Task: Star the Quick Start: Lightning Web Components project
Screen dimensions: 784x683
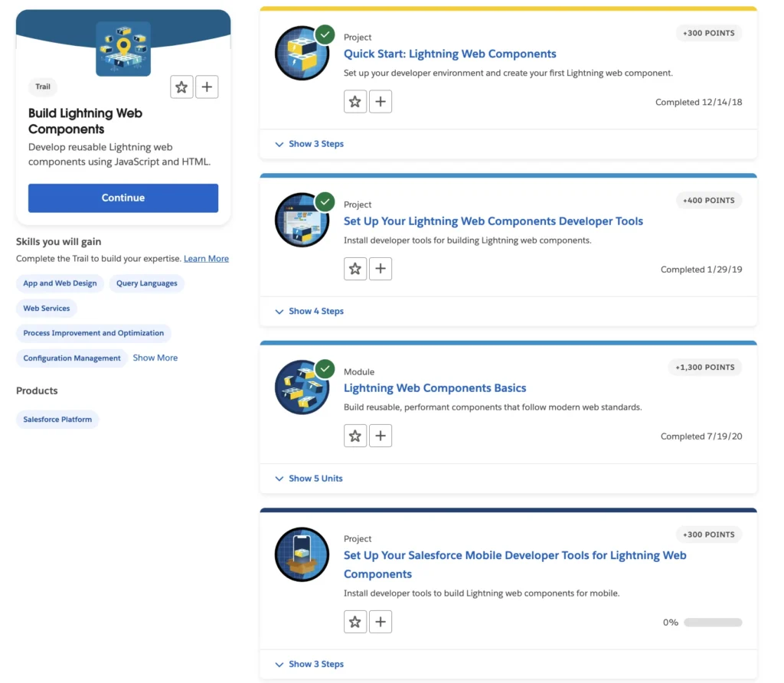Action: click(355, 101)
